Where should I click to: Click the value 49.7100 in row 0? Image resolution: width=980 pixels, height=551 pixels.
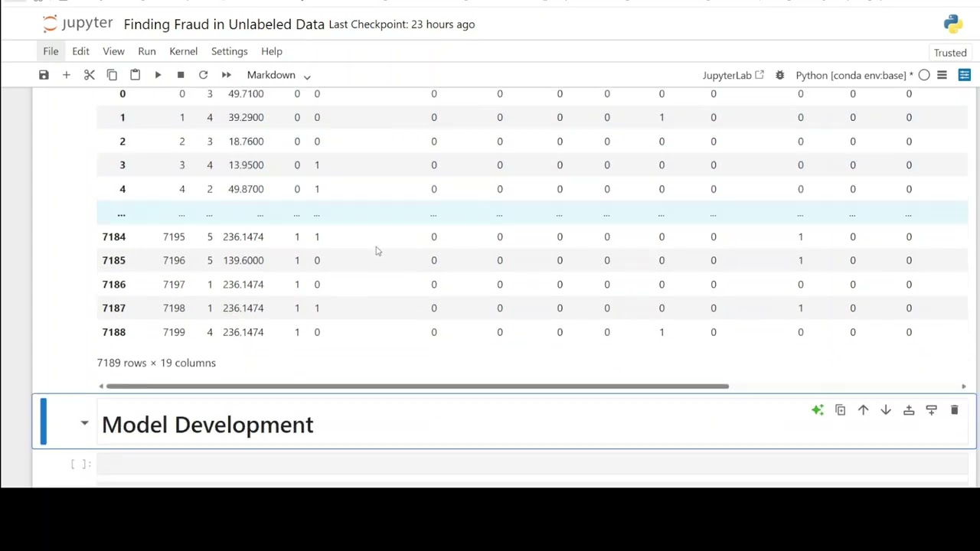(246, 93)
